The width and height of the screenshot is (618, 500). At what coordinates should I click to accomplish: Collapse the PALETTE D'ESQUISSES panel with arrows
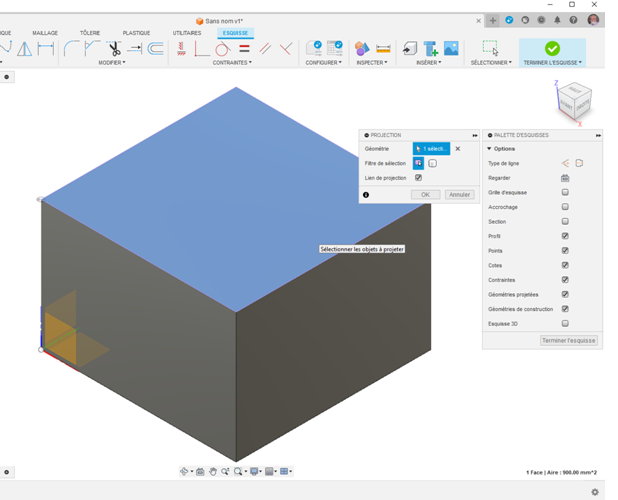598,135
